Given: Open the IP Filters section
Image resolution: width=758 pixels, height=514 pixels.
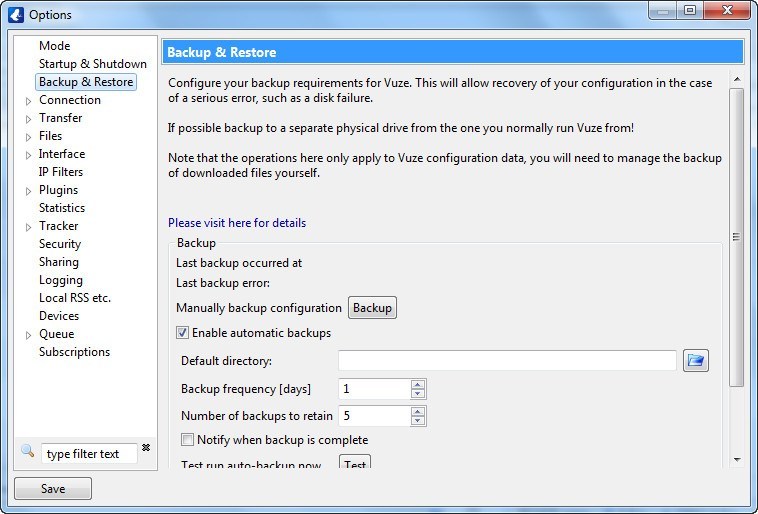Looking at the screenshot, I should coord(61,172).
